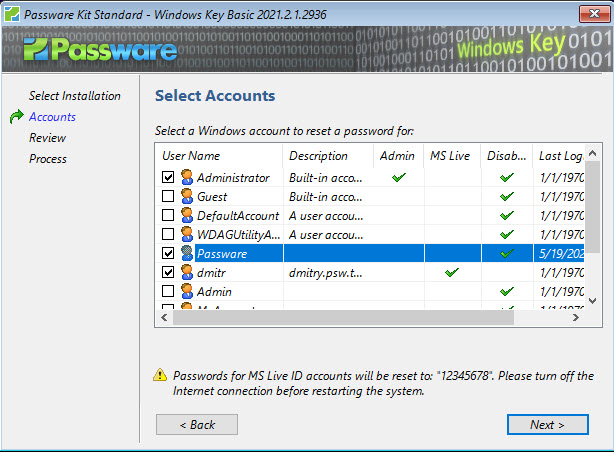This screenshot has height=452, width=614.
Task: Sort by Description column header
Action: tap(328, 156)
